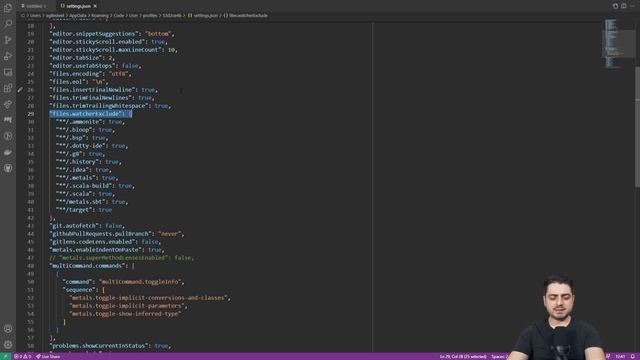Open the Docker whale activity bar icon
The width and height of the screenshot is (640, 360).
click(x=8, y=152)
